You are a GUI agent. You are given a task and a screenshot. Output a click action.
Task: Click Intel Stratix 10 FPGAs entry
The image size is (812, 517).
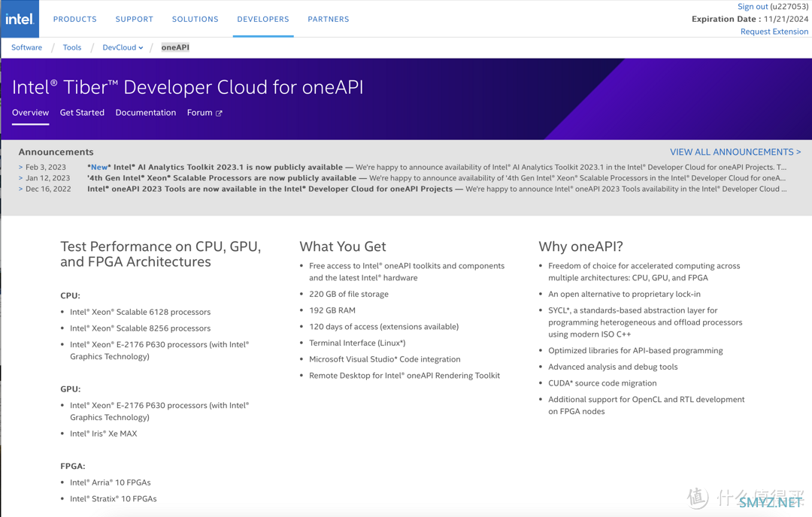114,499
